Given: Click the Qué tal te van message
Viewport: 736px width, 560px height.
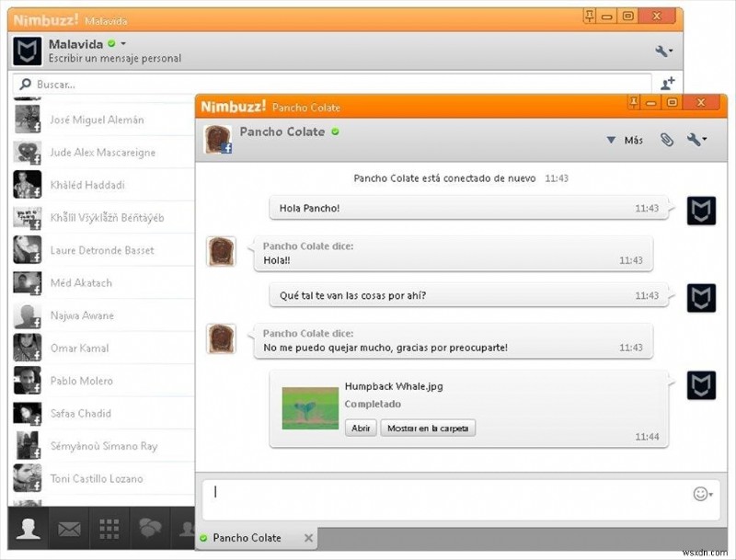Looking at the screenshot, I should (x=468, y=295).
